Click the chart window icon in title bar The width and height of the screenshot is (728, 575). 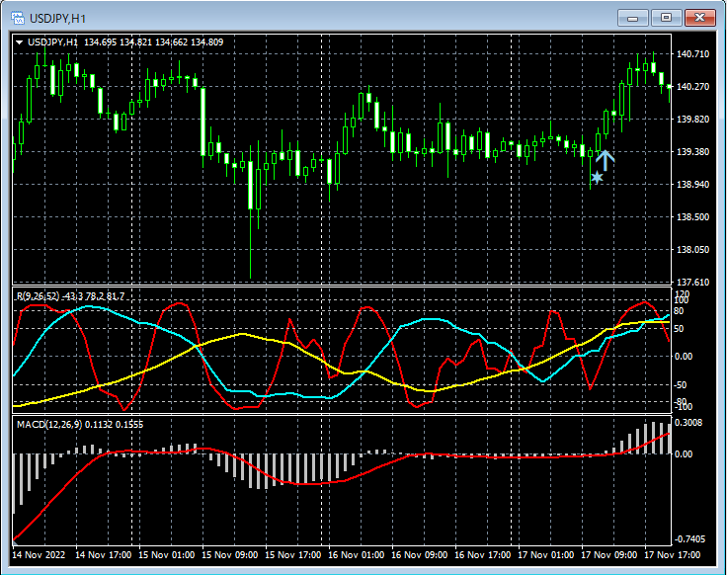tap(17, 18)
